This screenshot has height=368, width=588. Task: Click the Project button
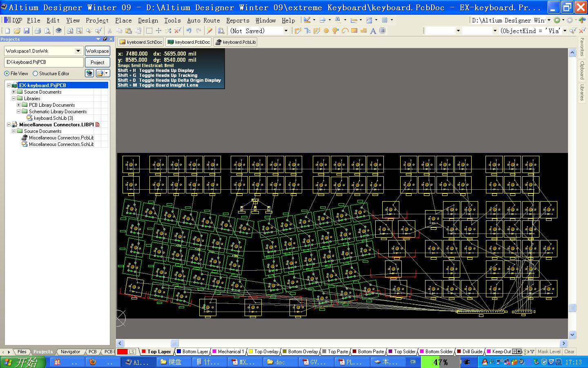tap(97, 63)
